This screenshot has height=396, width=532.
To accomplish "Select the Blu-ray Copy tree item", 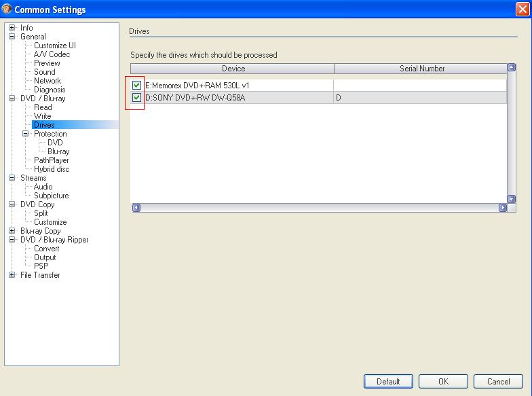I will tap(41, 231).
